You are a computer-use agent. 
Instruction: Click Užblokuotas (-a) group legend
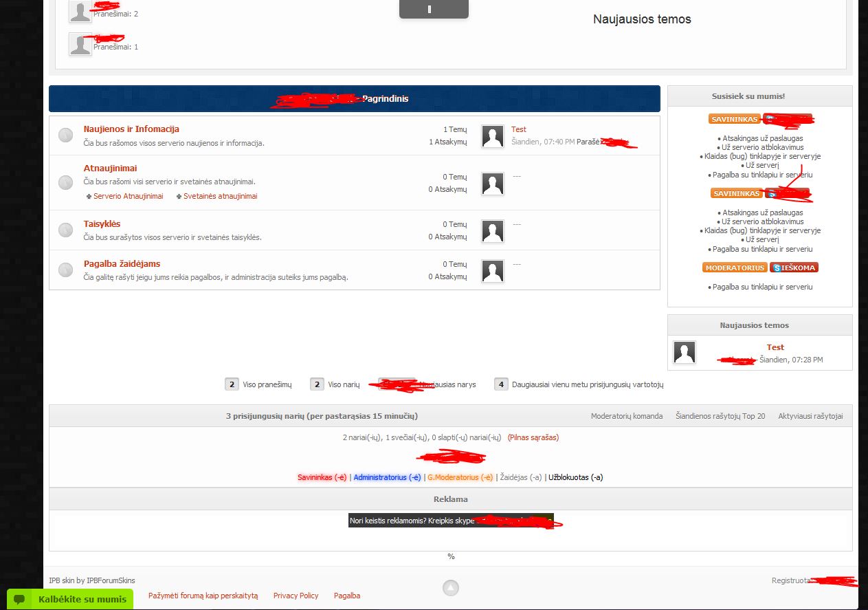tap(575, 477)
